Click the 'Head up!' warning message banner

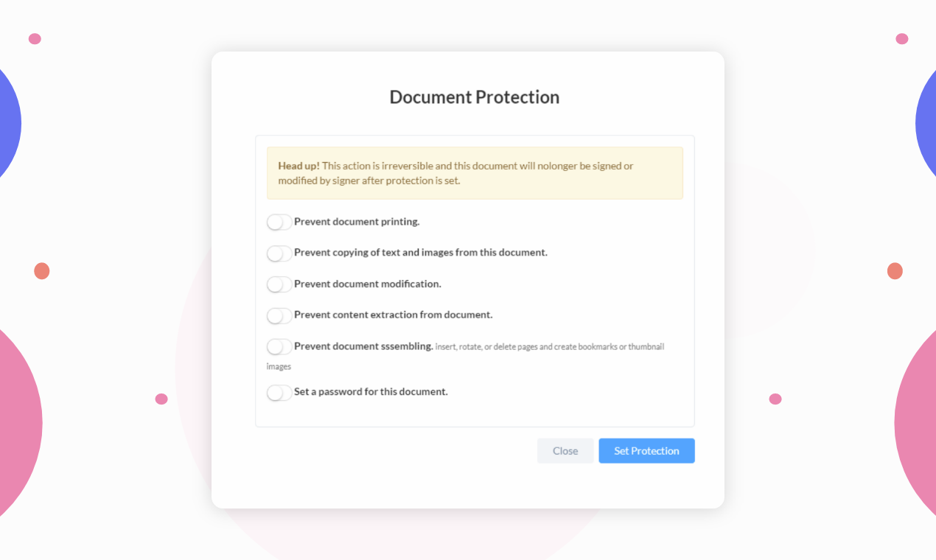(x=475, y=173)
